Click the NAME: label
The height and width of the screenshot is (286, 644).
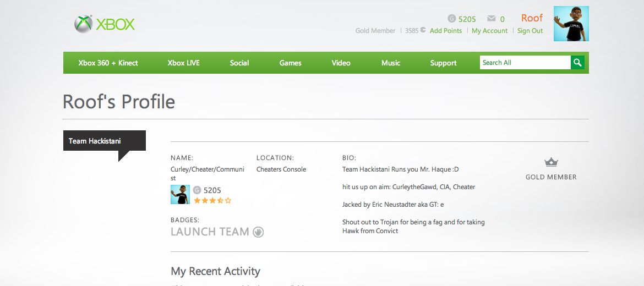182,157
